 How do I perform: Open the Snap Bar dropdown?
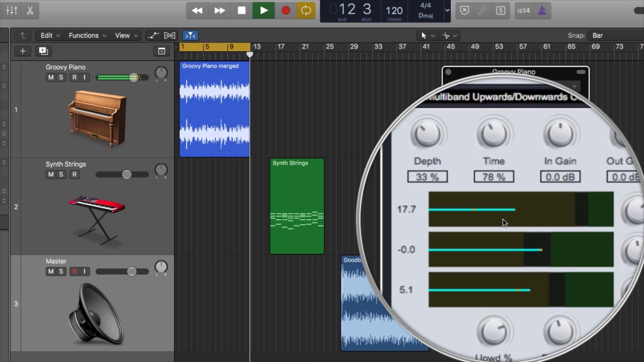(x=616, y=35)
